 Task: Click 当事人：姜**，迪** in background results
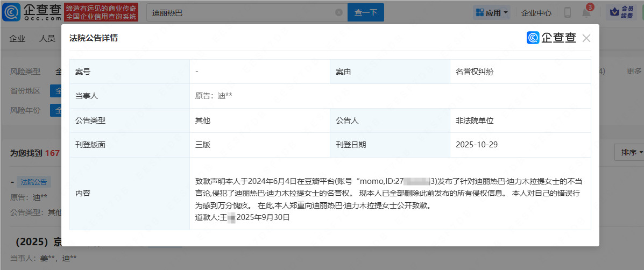click(43, 259)
